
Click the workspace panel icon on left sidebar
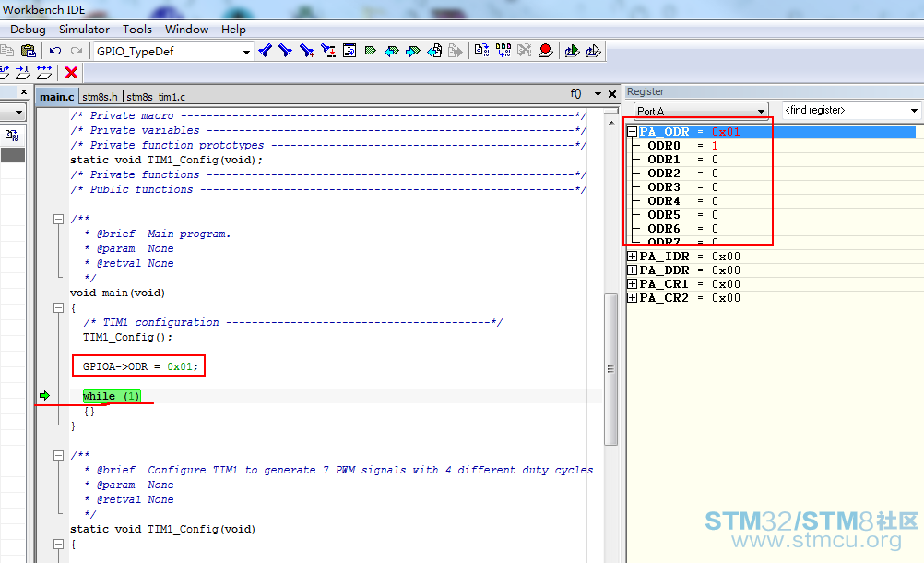click(11, 135)
